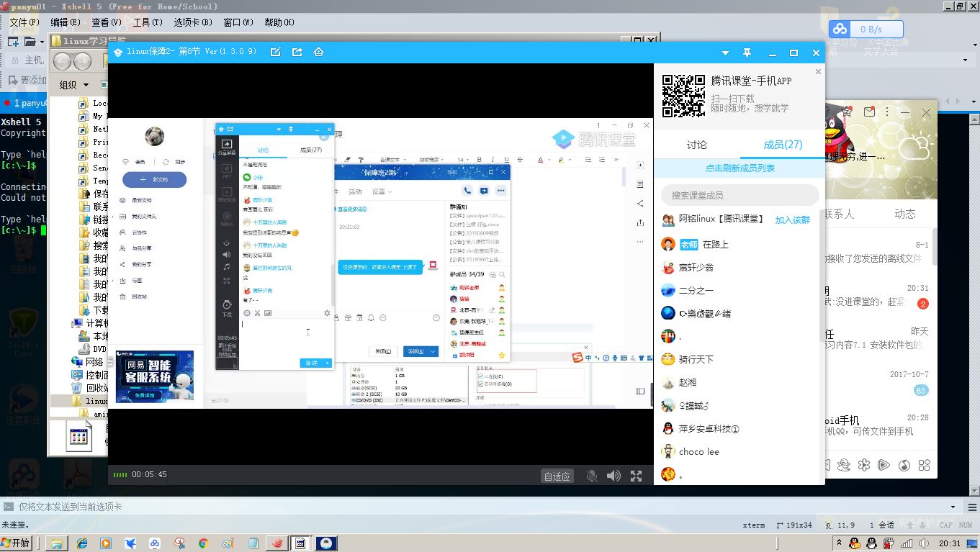Click the system tray volume icon

point(922,544)
